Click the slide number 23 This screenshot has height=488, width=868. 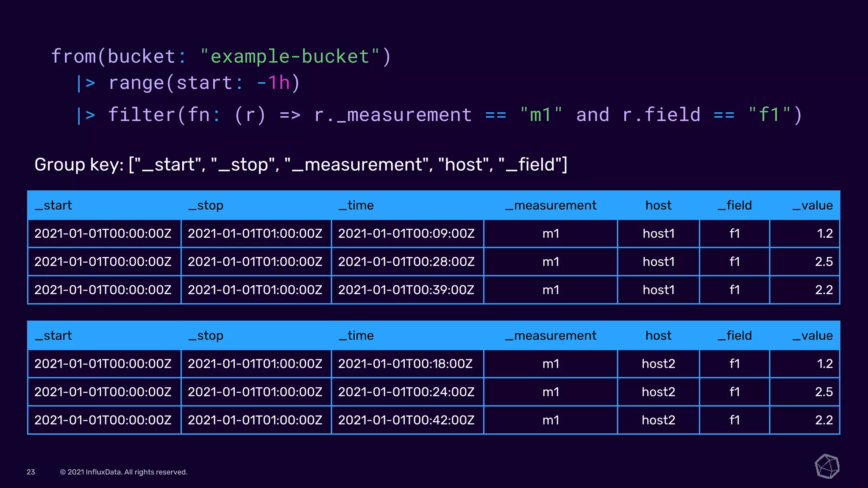point(31,472)
